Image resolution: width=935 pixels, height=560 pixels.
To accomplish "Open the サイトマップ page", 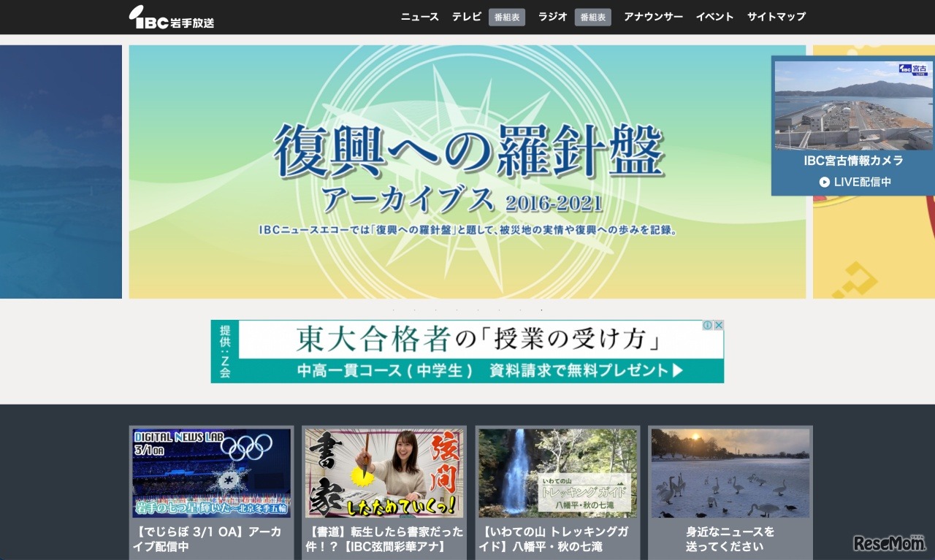I will 776,16.
